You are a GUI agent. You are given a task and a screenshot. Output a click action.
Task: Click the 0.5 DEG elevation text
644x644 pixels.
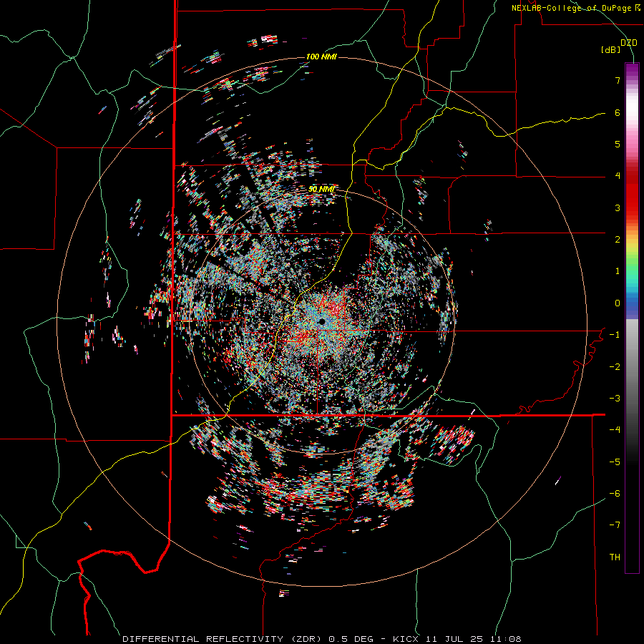tap(351, 639)
